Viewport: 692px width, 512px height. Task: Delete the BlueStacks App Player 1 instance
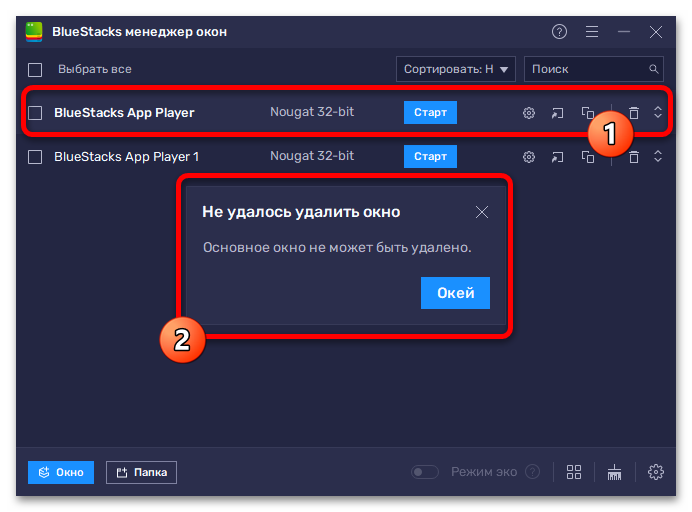[x=634, y=157]
